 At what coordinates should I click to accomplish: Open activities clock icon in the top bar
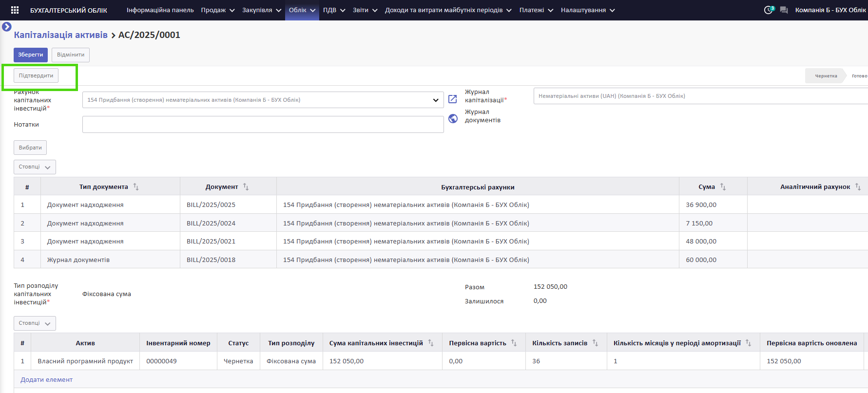coord(769,10)
